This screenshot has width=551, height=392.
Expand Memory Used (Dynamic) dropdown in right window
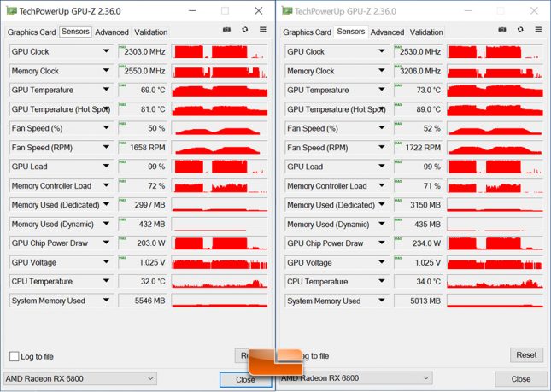click(381, 224)
